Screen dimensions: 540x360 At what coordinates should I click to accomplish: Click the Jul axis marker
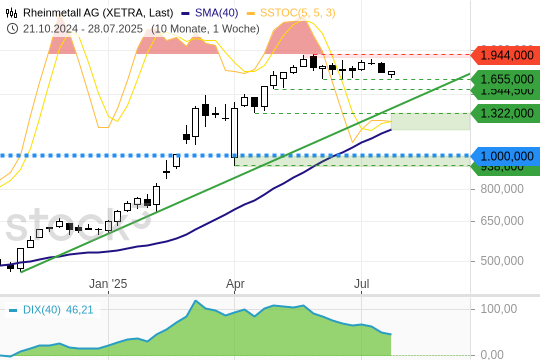pyautogui.click(x=362, y=284)
